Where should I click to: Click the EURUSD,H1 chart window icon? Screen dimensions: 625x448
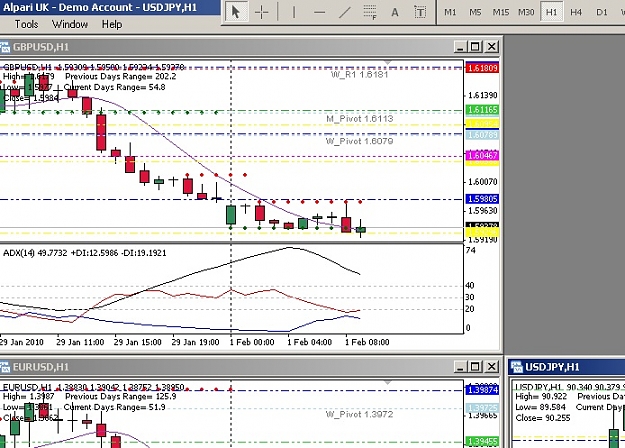[5, 367]
